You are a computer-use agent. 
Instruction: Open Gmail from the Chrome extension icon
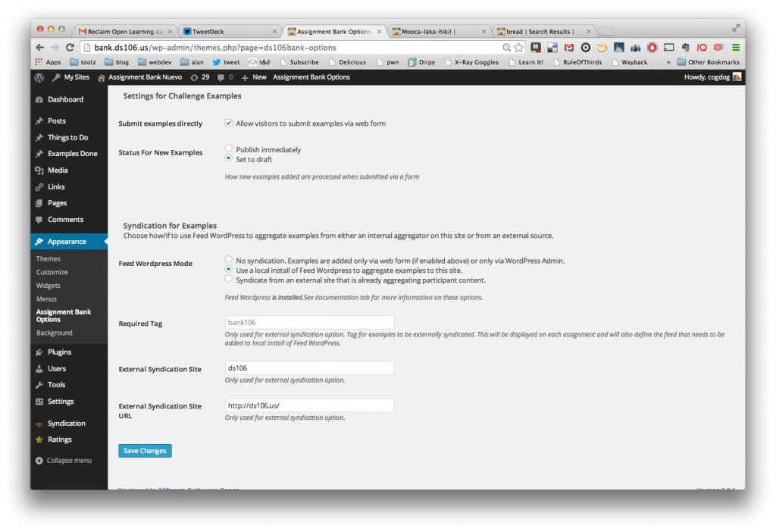[x=568, y=46]
